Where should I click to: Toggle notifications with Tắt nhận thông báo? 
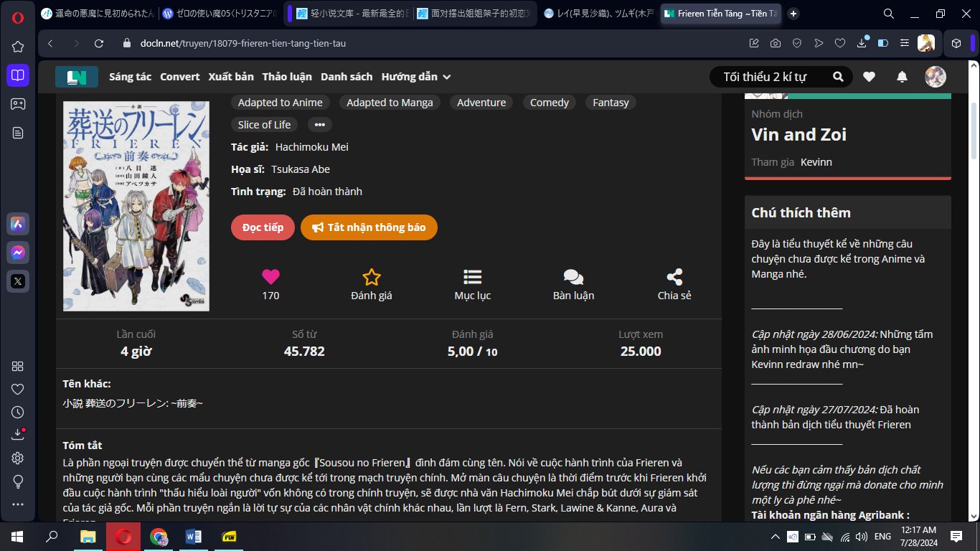pyautogui.click(x=369, y=227)
